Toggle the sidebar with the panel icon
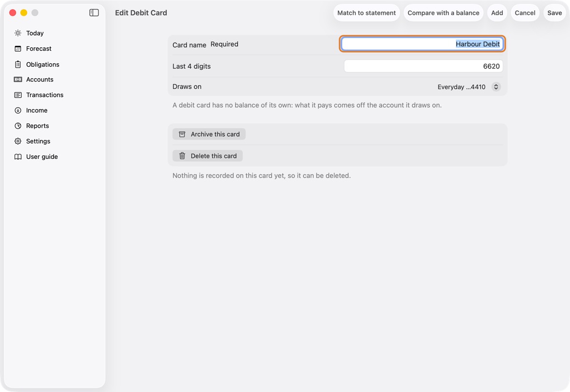 point(94,13)
